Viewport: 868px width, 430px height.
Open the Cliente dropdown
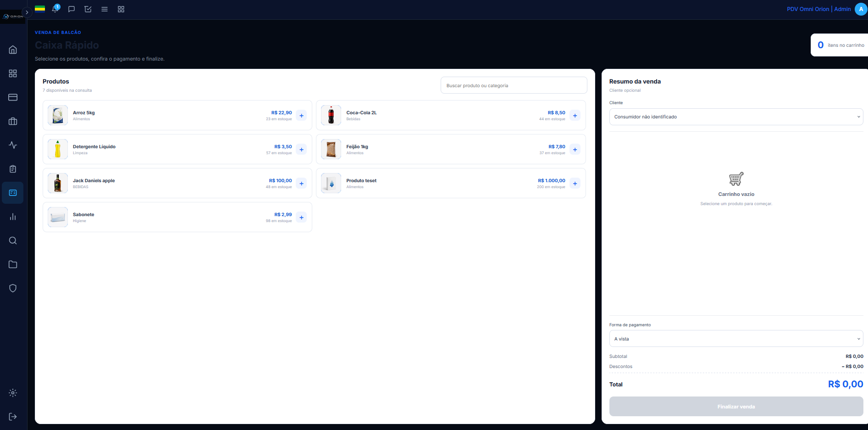point(736,117)
